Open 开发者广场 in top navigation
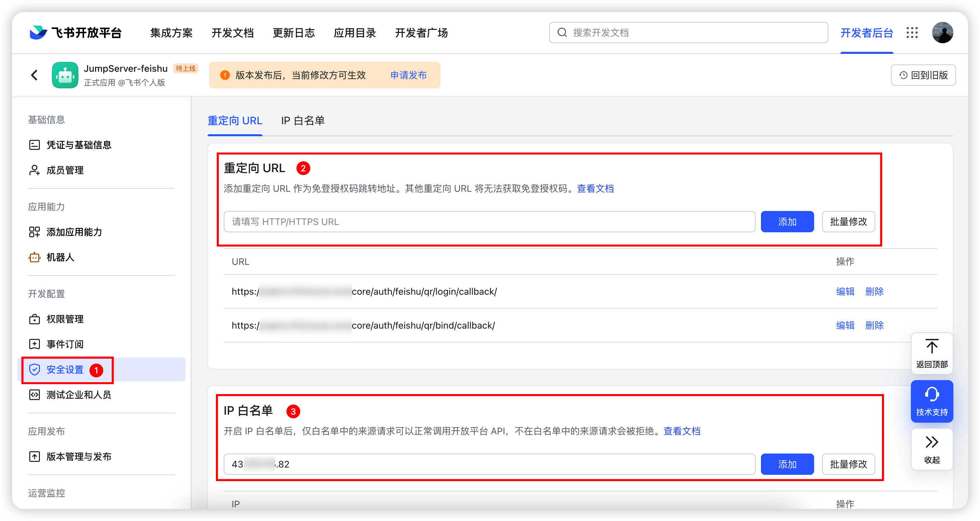980x521 pixels. [422, 33]
